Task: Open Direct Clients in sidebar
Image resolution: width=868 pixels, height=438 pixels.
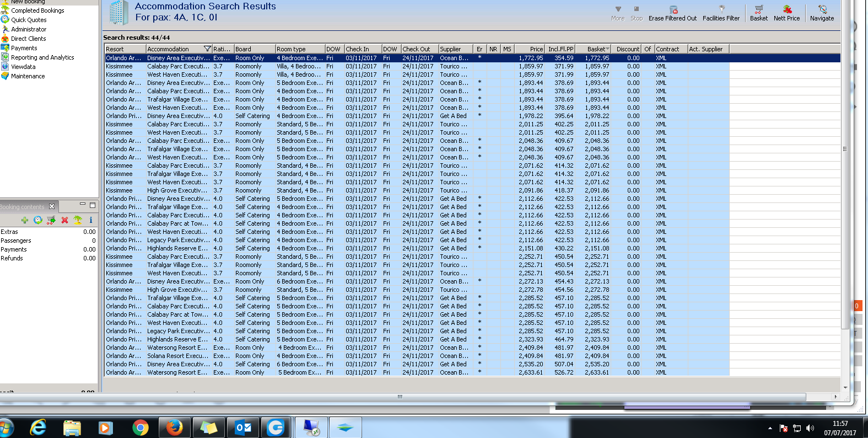Action: point(29,39)
